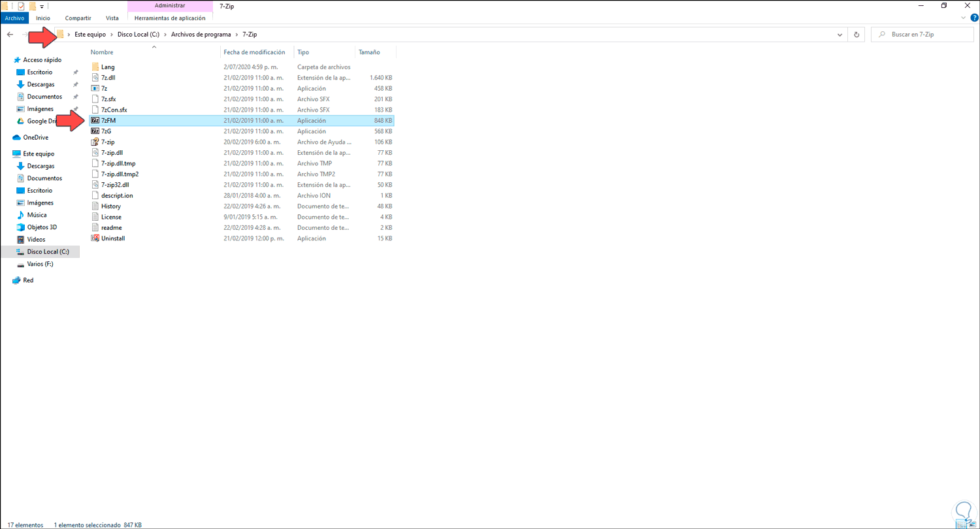Open the Help question mark icon
The image size is (980, 529).
point(974,18)
